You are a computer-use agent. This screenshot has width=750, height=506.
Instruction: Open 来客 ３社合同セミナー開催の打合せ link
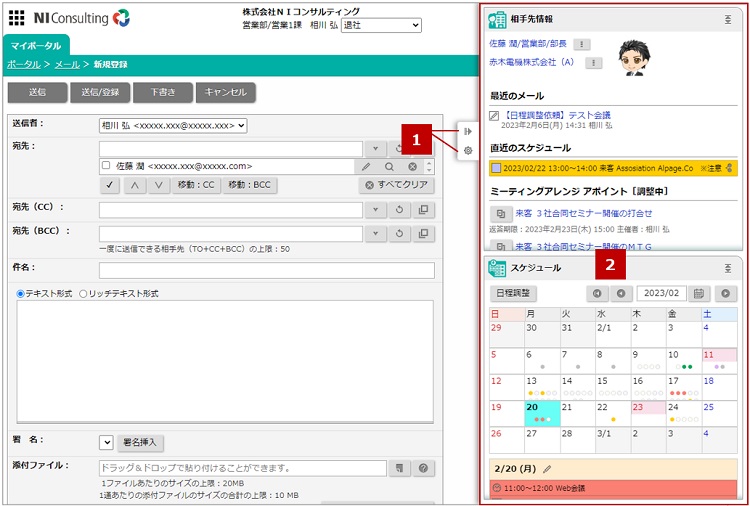pos(584,213)
